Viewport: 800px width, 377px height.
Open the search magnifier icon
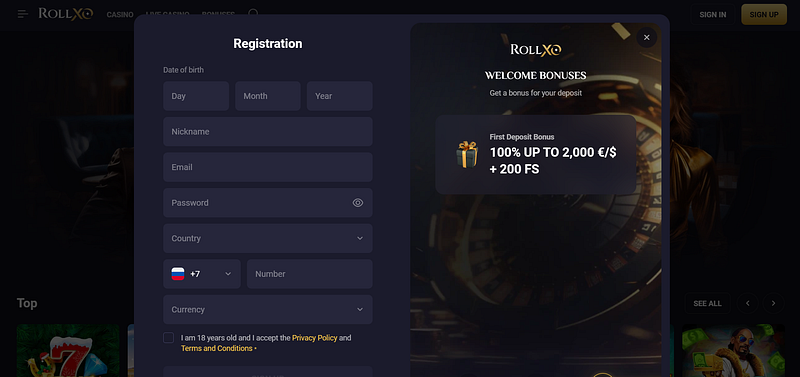(x=253, y=13)
